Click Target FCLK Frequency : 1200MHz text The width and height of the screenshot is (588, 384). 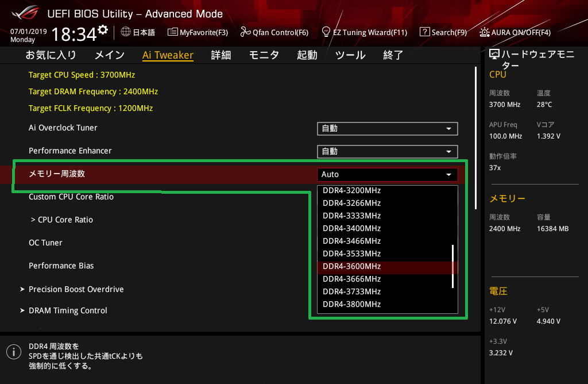(91, 109)
